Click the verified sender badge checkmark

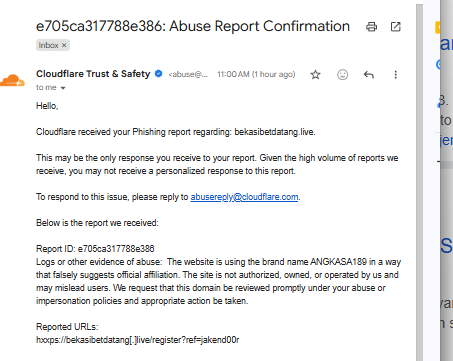click(159, 74)
